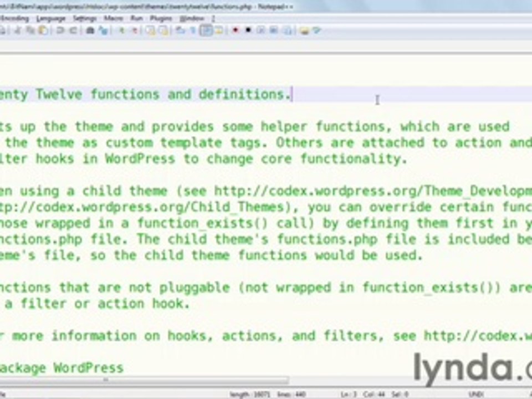Play back the recorded macro icon
This screenshot has width=532, height=399.
[260, 30]
